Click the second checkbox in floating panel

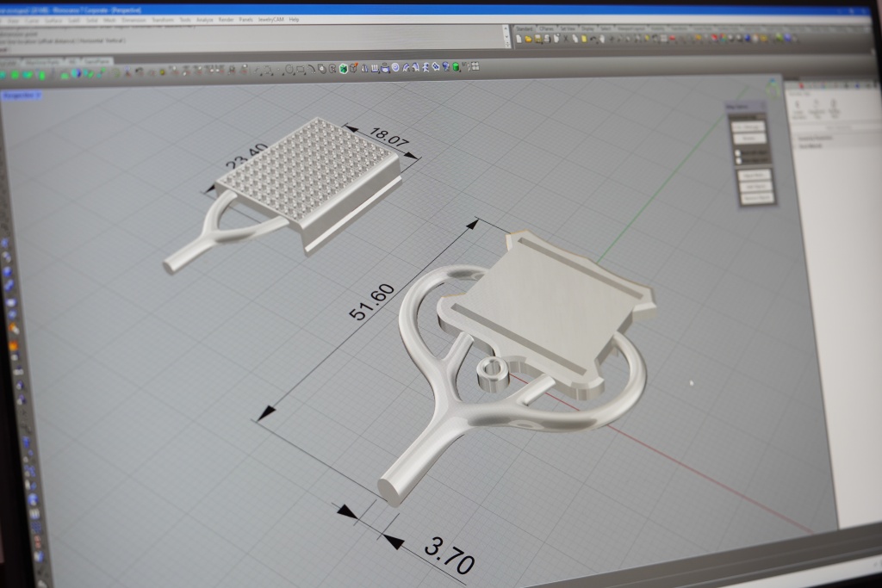(x=738, y=161)
